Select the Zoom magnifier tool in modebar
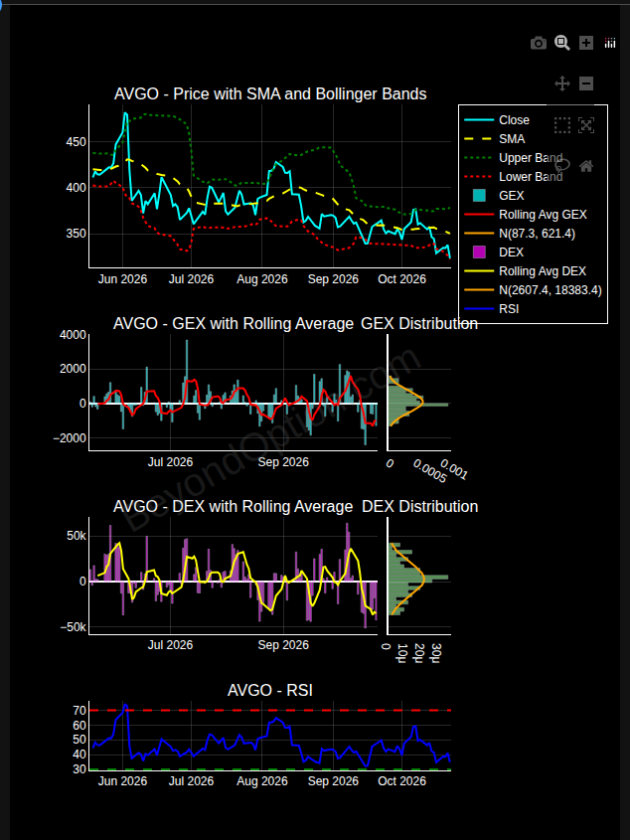The width and height of the screenshot is (630, 840). tap(562, 43)
